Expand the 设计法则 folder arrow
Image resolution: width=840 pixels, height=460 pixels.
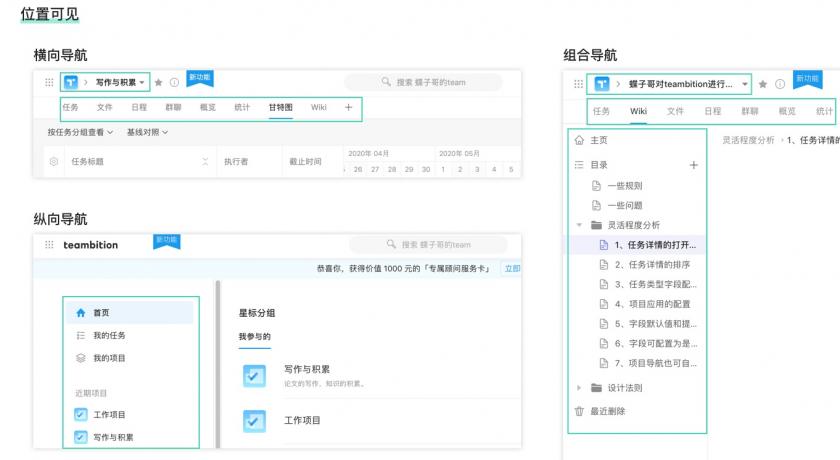tap(579, 388)
